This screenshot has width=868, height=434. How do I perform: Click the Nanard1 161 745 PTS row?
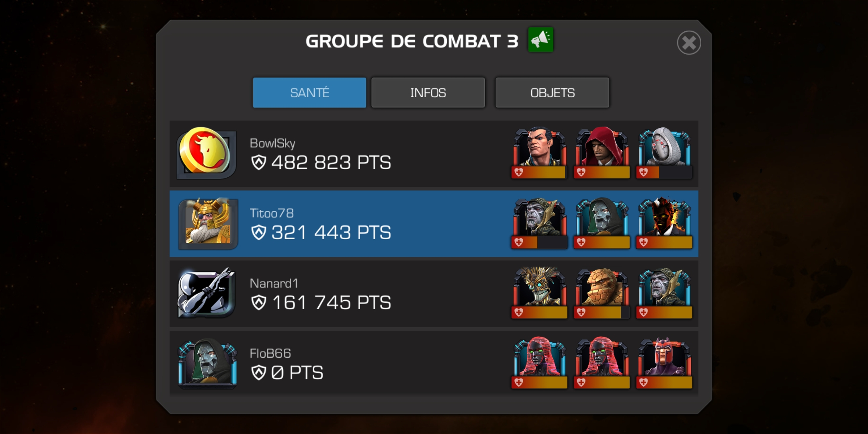(434, 294)
